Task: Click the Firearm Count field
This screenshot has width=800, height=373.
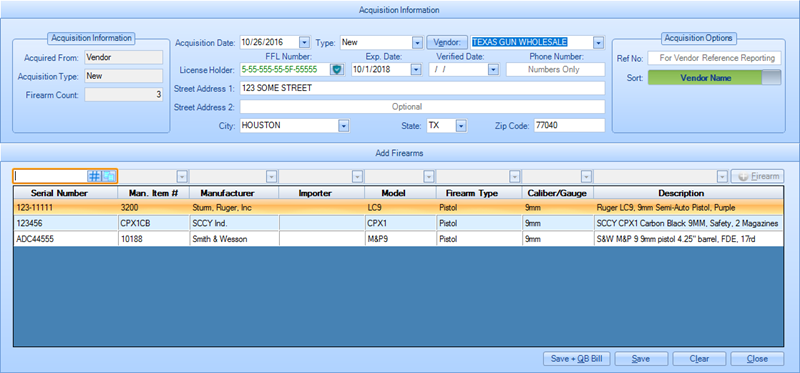Action: tap(124, 94)
